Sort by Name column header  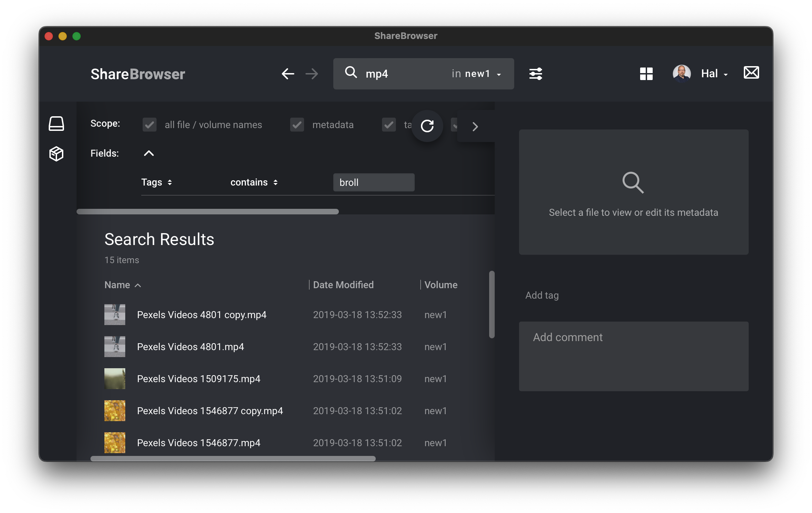(x=122, y=285)
